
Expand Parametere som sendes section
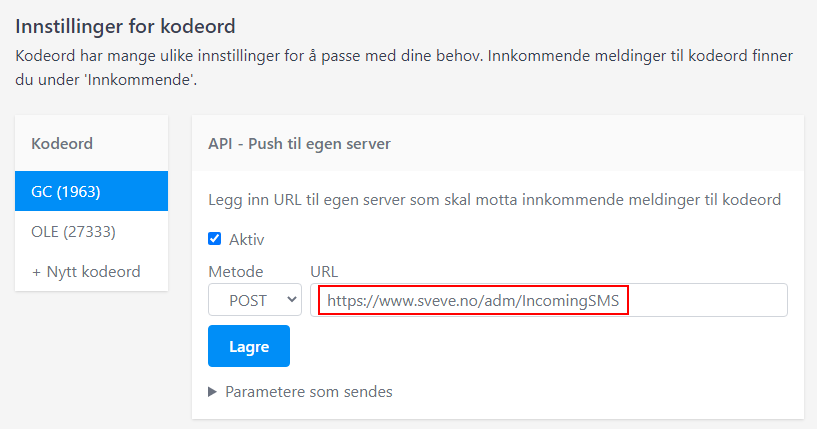point(309,391)
